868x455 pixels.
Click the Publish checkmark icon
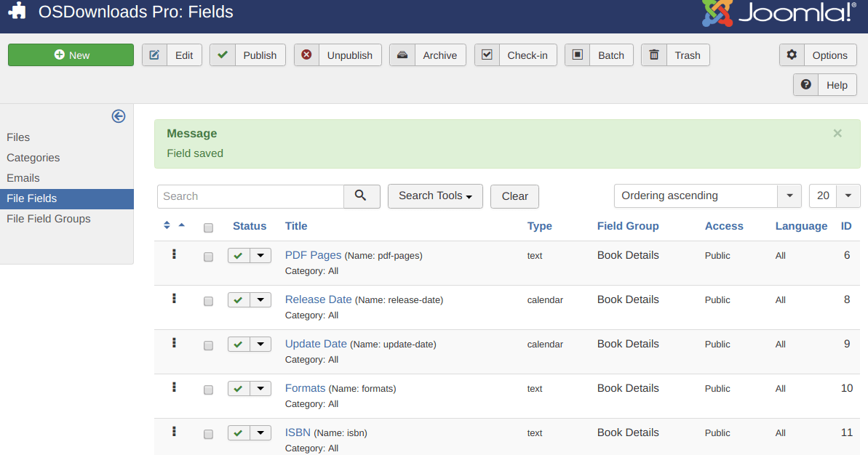pos(223,55)
